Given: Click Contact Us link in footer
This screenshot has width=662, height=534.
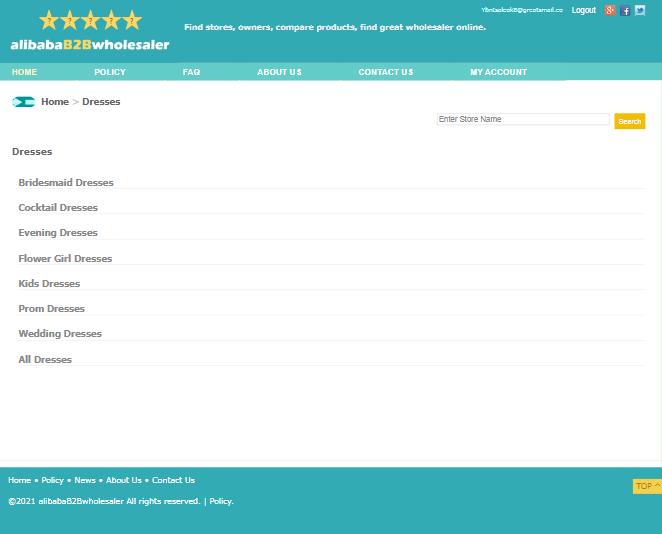Looking at the screenshot, I should (x=174, y=480).
